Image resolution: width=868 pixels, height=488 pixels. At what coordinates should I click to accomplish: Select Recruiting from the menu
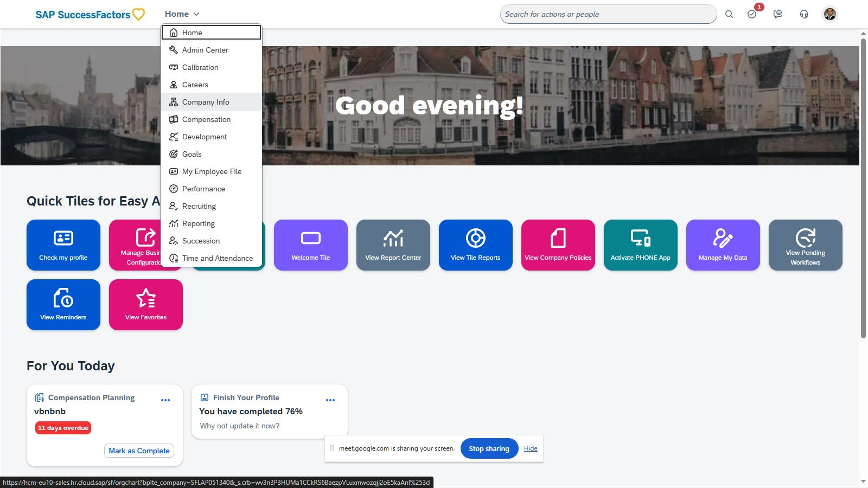(212, 206)
